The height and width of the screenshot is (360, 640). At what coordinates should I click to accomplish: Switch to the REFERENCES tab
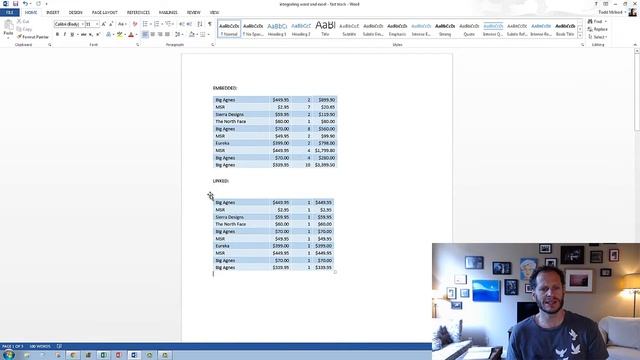[x=138, y=13]
